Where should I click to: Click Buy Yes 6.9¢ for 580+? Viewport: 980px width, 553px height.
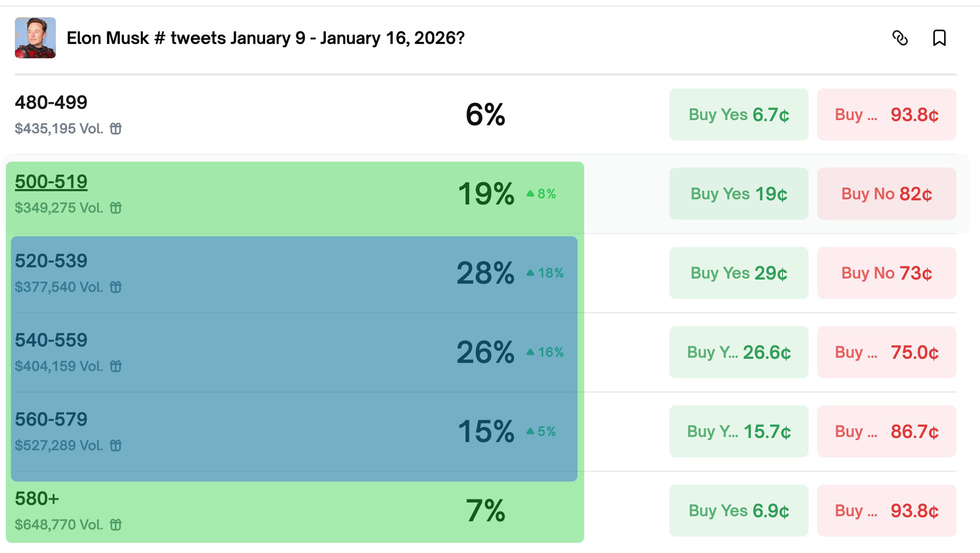click(x=739, y=510)
